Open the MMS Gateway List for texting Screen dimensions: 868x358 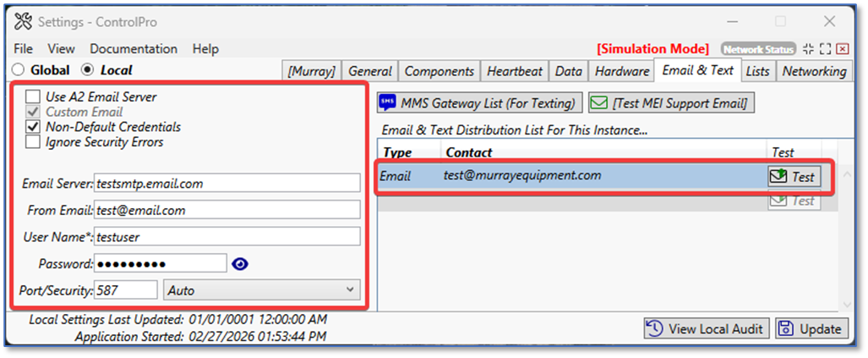click(x=480, y=103)
